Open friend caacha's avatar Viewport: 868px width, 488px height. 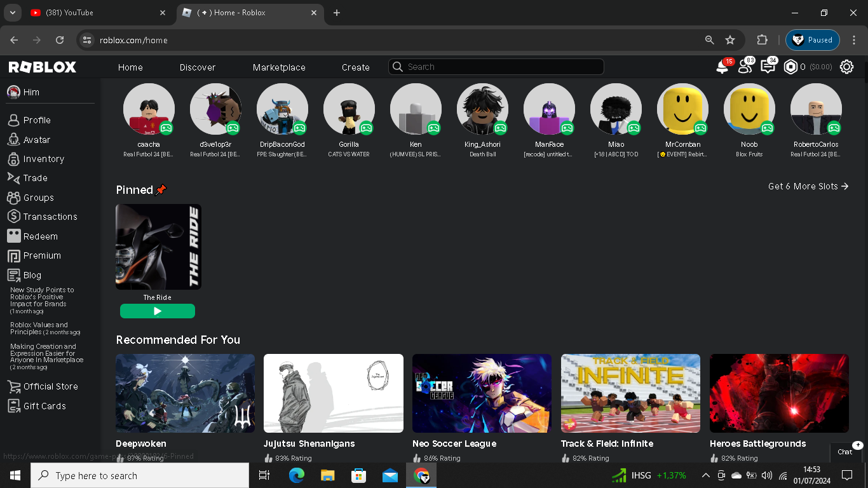(x=149, y=109)
